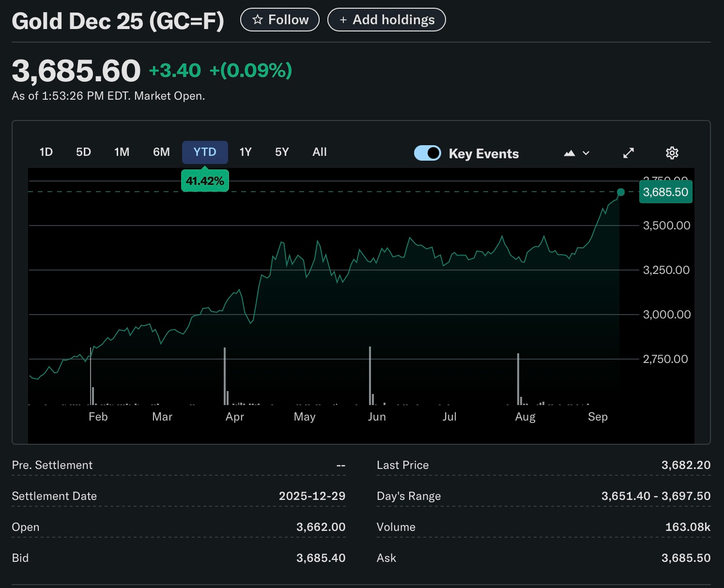The width and height of the screenshot is (724, 588).
Task: Select the 1D time range
Action: tap(46, 152)
